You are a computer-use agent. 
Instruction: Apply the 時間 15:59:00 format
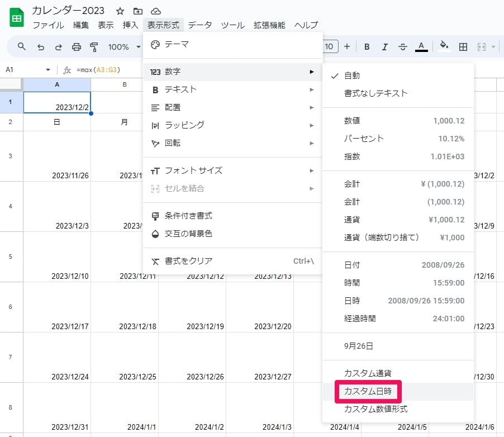[398, 283]
